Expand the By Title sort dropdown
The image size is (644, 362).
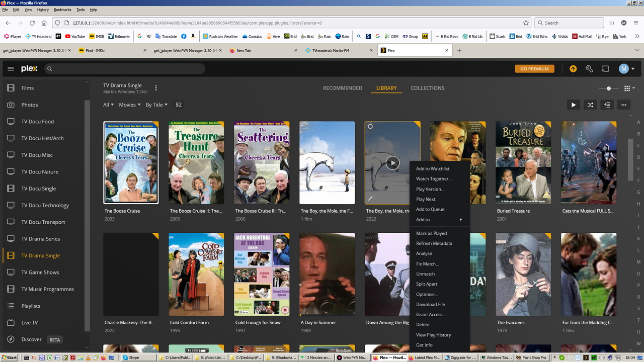click(157, 105)
